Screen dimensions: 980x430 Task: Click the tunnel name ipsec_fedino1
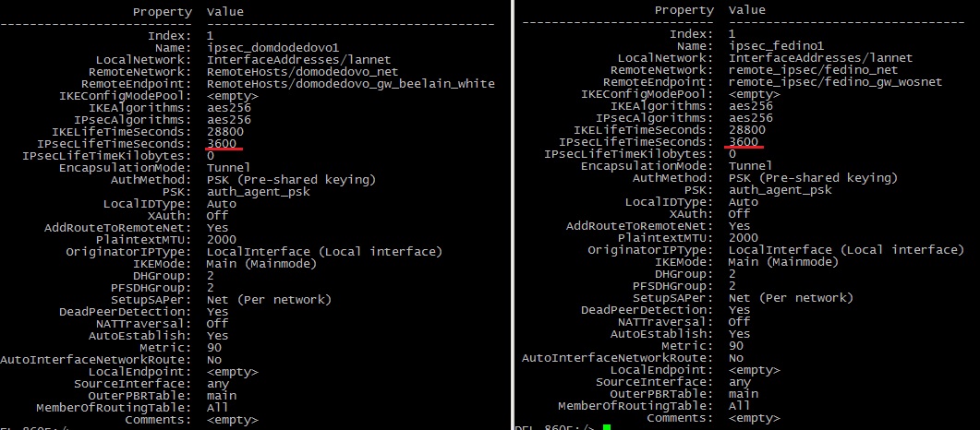point(774,45)
